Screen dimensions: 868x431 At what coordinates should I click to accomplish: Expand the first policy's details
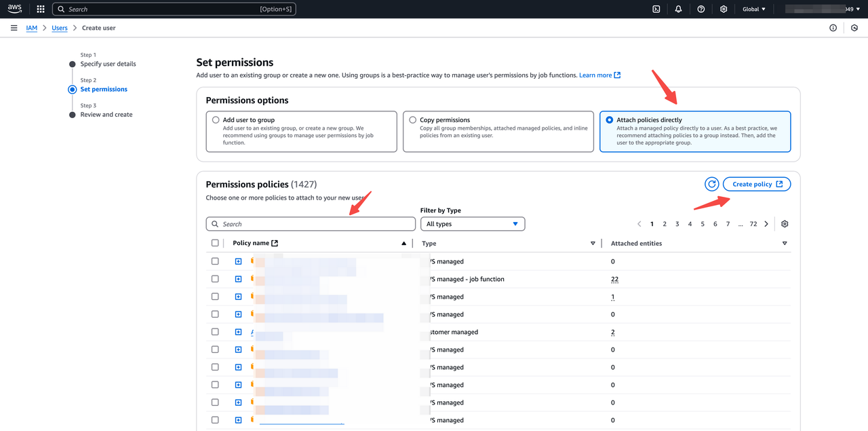pyautogui.click(x=238, y=261)
